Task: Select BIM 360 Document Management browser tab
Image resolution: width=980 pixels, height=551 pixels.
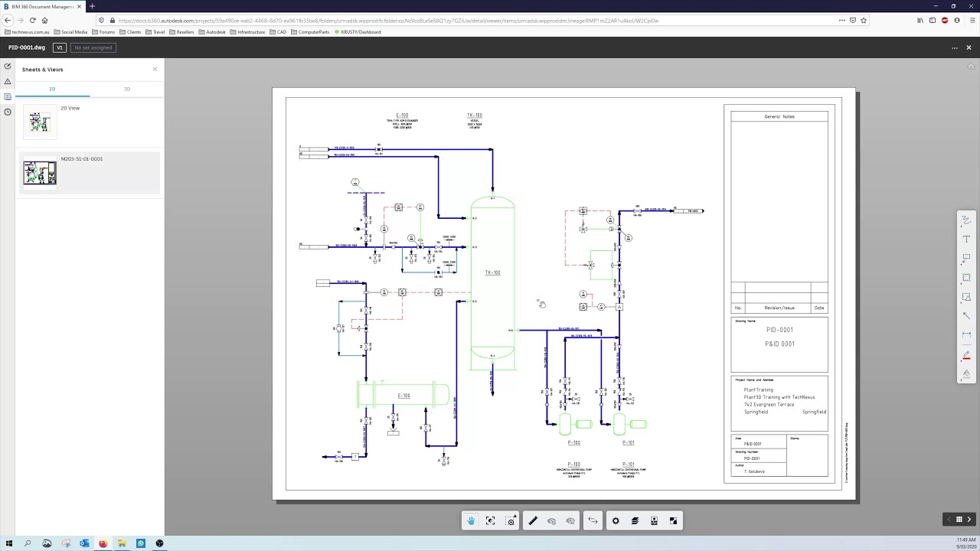Action: pyautogui.click(x=42, y=6)
